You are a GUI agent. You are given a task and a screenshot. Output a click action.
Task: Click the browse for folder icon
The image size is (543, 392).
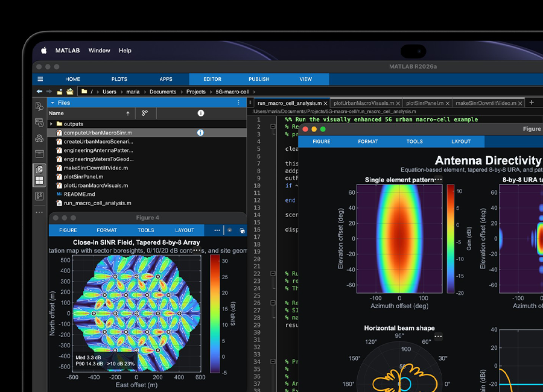(70, 92)
